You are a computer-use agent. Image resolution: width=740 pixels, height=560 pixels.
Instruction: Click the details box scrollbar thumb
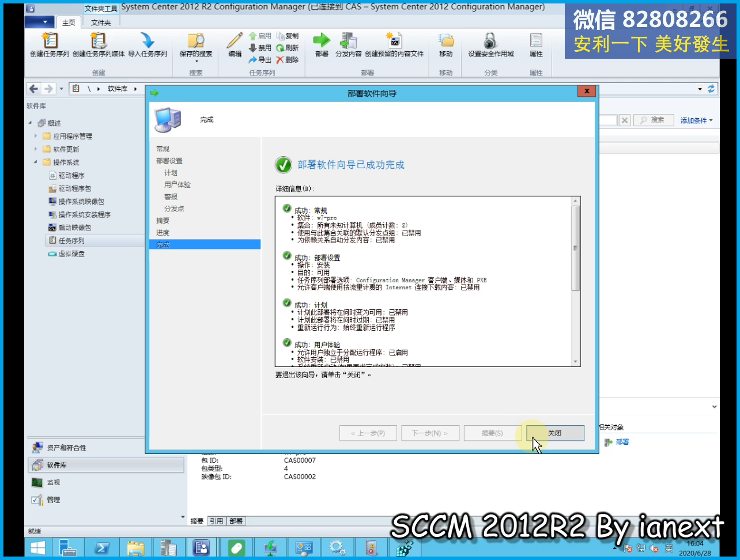[575, 248]
